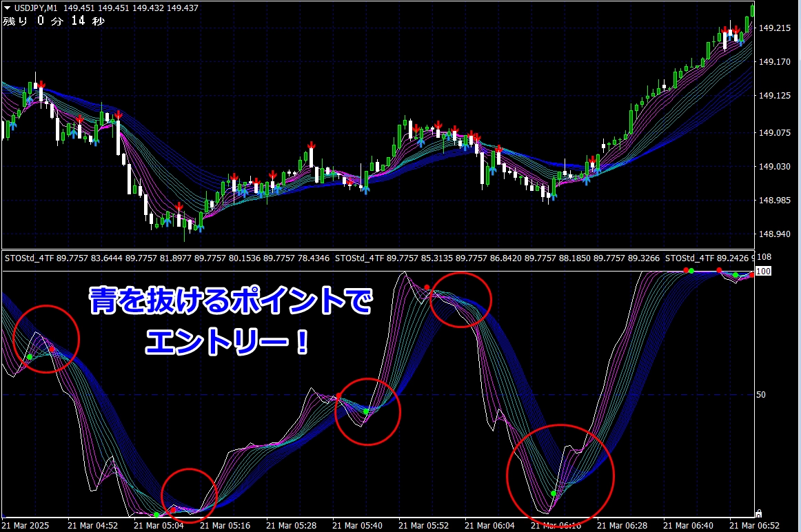The image size is (801, 532).
Task: Click the 149.170 price axis label
Action: [774, 62]
